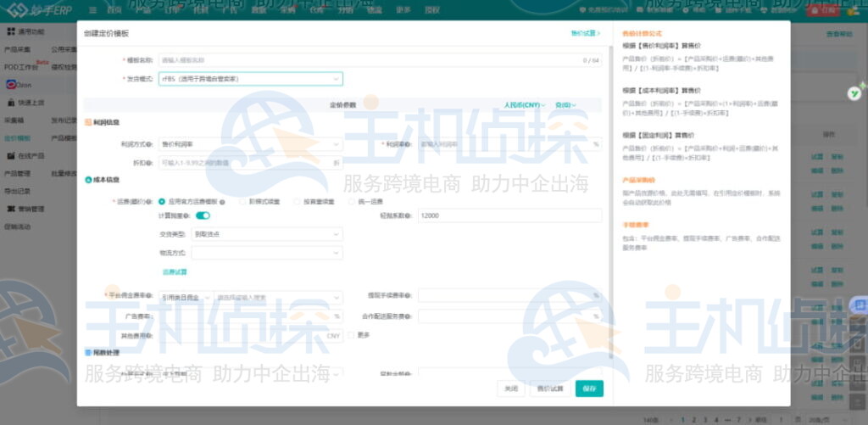The image size is (868, 425).
Task: Click help icon beside 轻抛系数 label
Action: point(408,215)
